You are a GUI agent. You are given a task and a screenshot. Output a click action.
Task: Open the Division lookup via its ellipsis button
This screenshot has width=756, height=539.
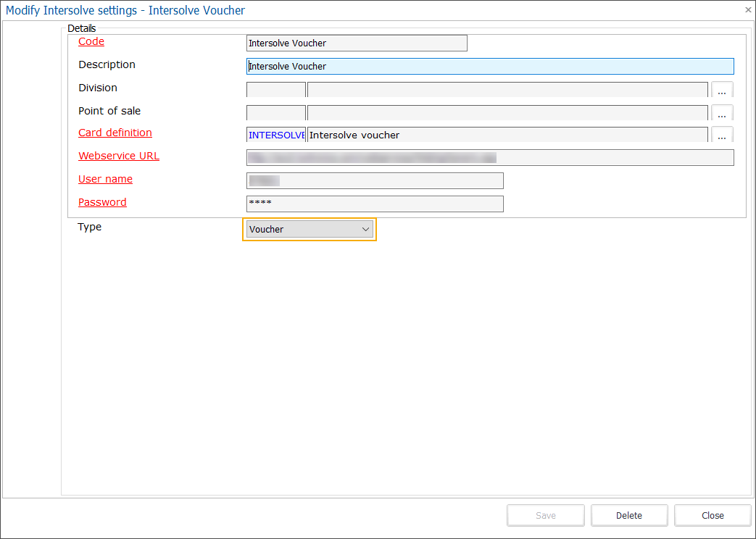click(x=722, y=89)
